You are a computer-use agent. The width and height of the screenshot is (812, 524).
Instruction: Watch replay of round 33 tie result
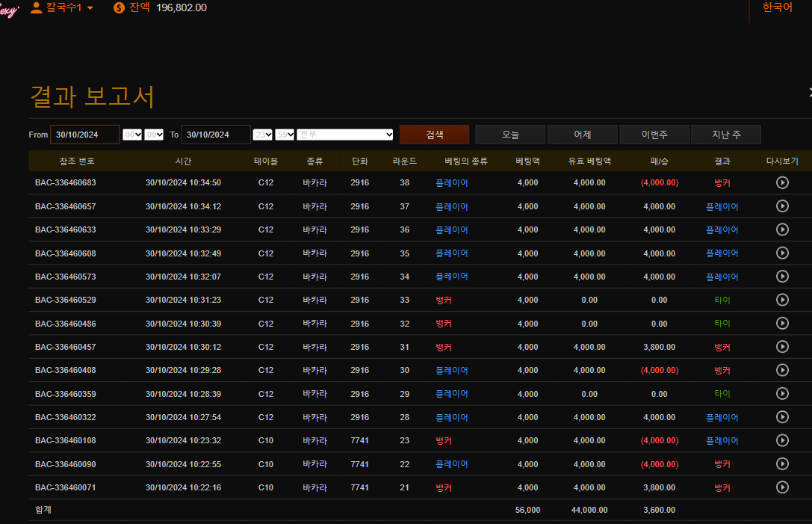[x=782, y=300]
